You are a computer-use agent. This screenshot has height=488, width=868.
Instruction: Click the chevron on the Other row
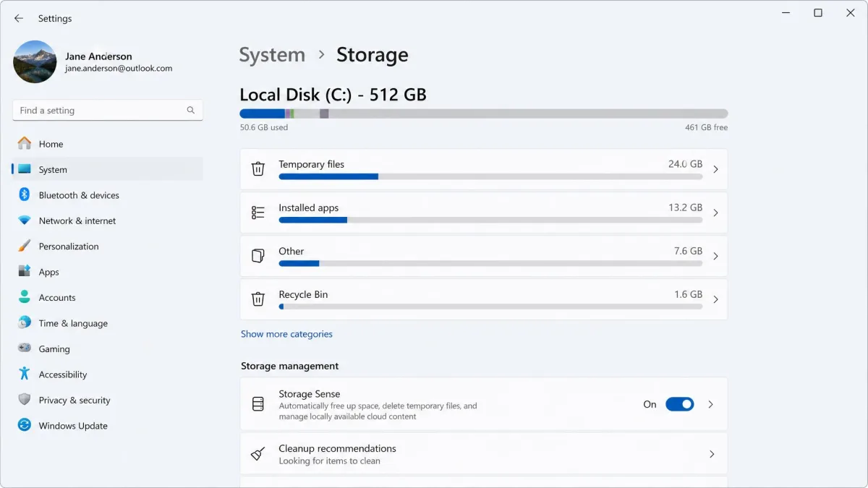[x=715, y=256]
